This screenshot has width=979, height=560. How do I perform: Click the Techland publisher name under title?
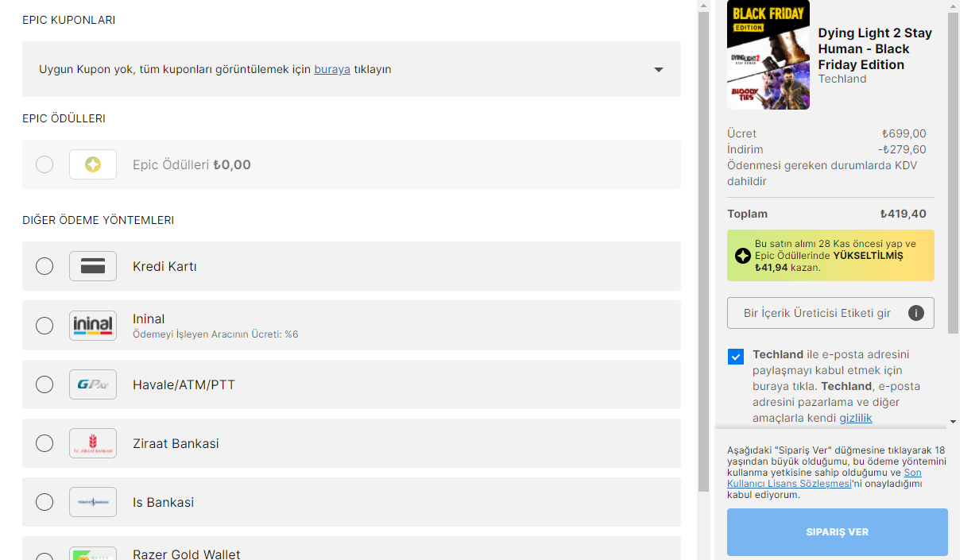point(842,79)
